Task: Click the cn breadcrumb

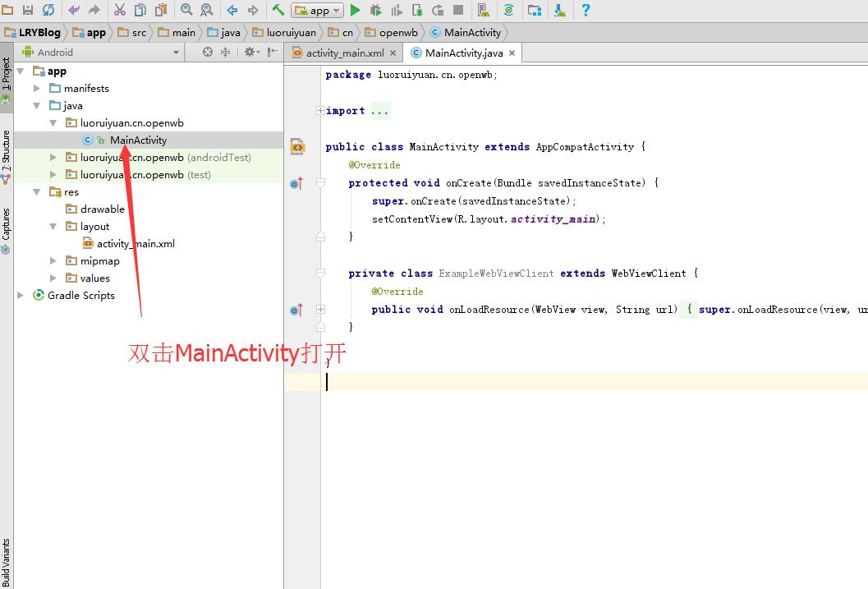Action: click(341, 33)
